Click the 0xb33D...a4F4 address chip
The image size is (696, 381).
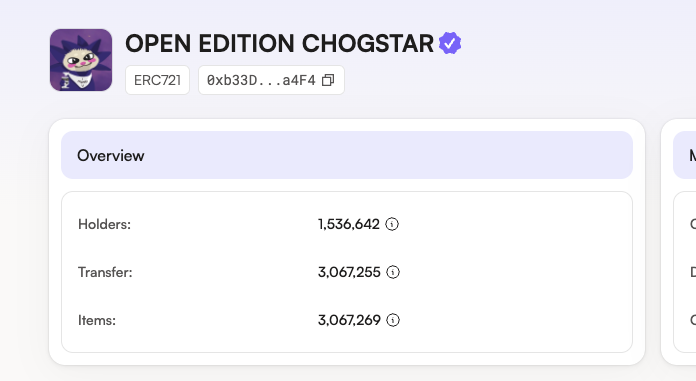[x=271, y=80]
